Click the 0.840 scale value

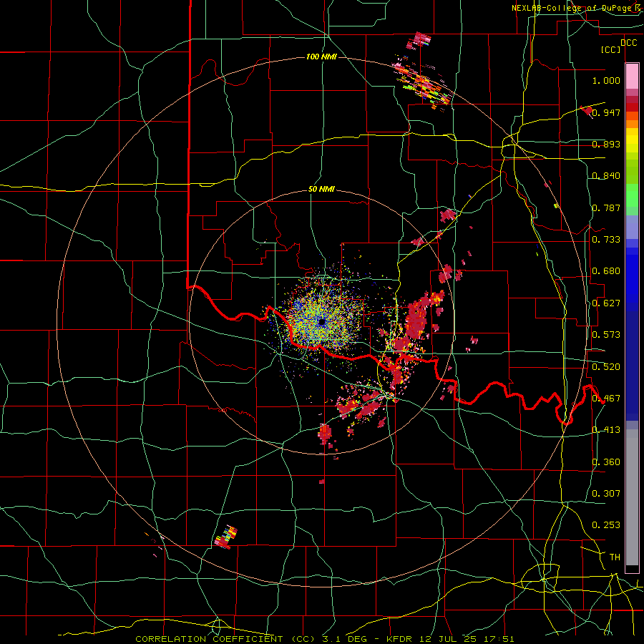(606, 176)
